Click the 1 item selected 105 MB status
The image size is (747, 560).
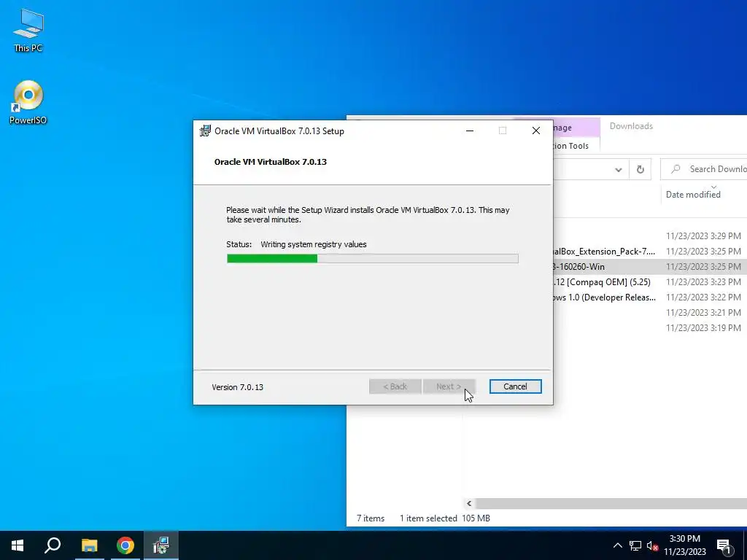click(x=444, y=518)
